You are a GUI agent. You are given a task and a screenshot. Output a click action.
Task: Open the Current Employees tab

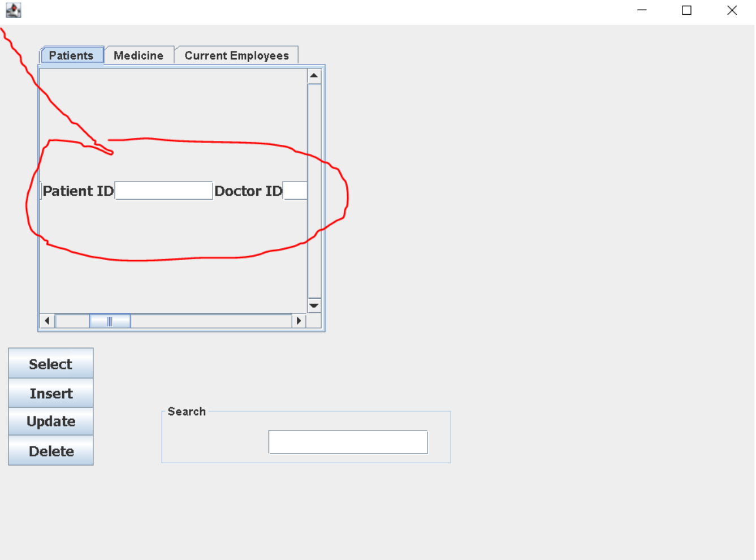click(237, 55)
